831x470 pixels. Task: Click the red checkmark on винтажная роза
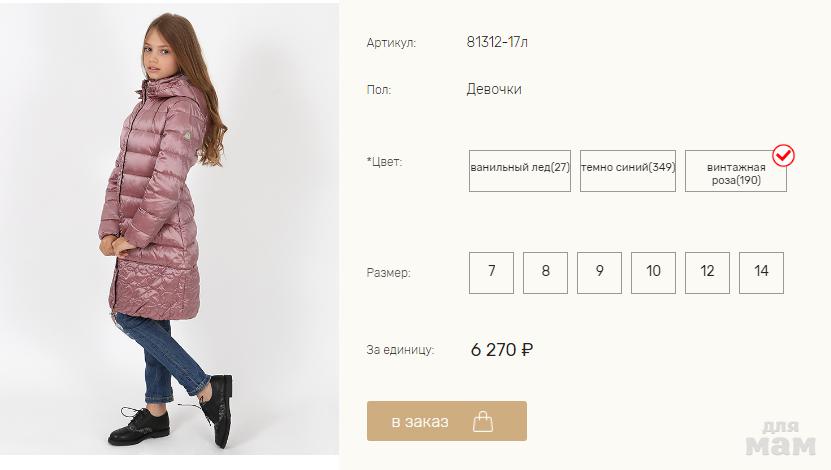(x=784, y=155)
